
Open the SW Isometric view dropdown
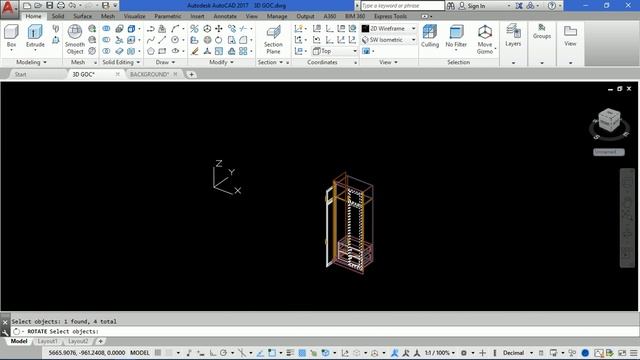[389, 40]
